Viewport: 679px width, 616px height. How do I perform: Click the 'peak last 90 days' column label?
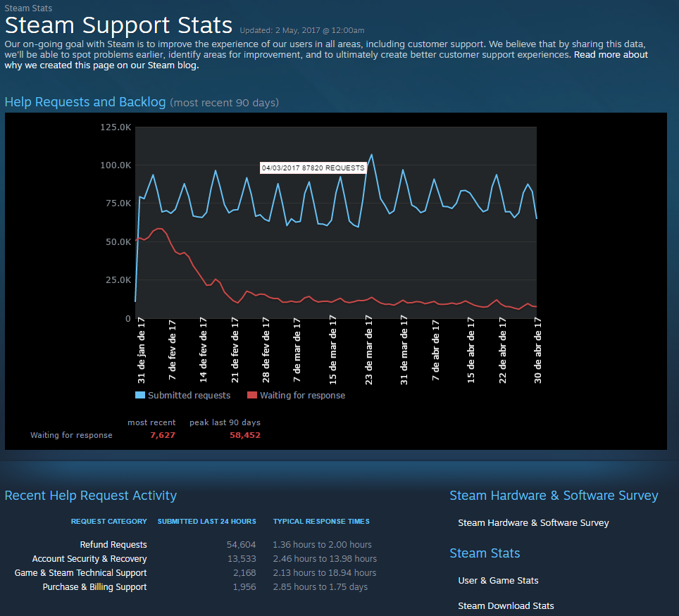tap(225, 422)
